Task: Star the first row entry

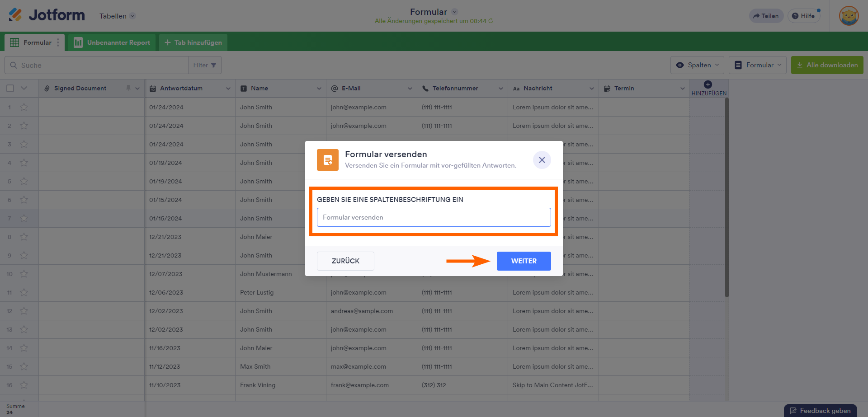Action: coord(24,107)
